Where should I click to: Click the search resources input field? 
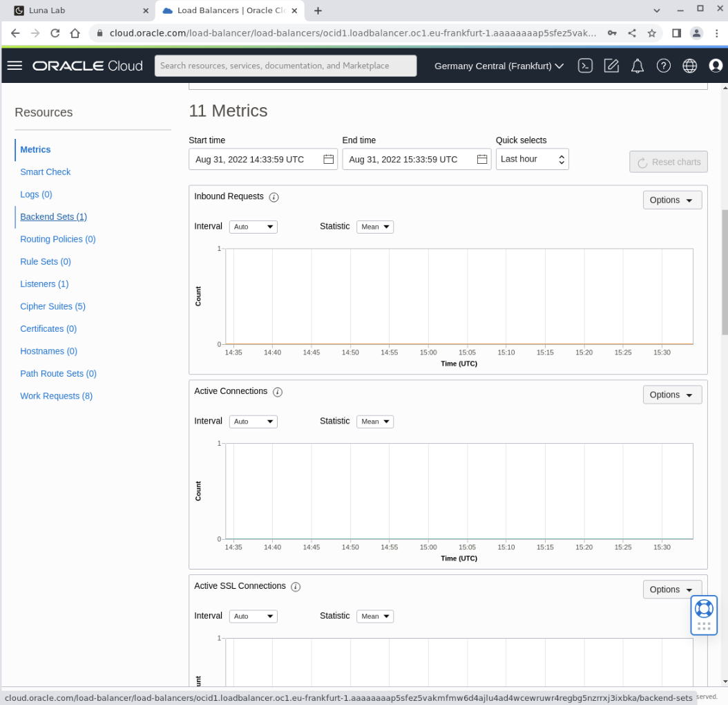[x=285, y=66]
